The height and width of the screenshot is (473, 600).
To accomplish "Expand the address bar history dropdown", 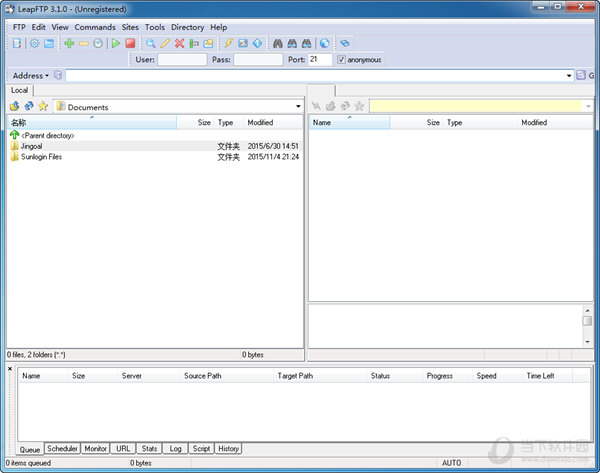I will coord(569,76).
